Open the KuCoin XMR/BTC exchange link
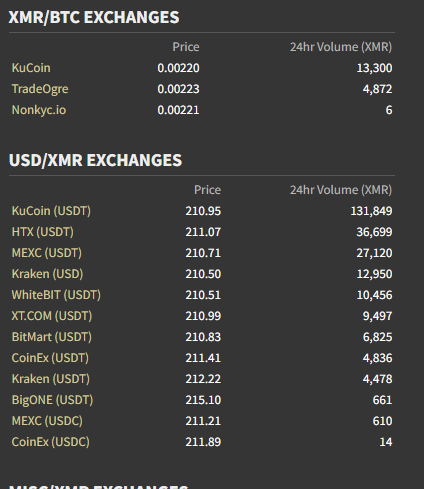 pos(31,68)
